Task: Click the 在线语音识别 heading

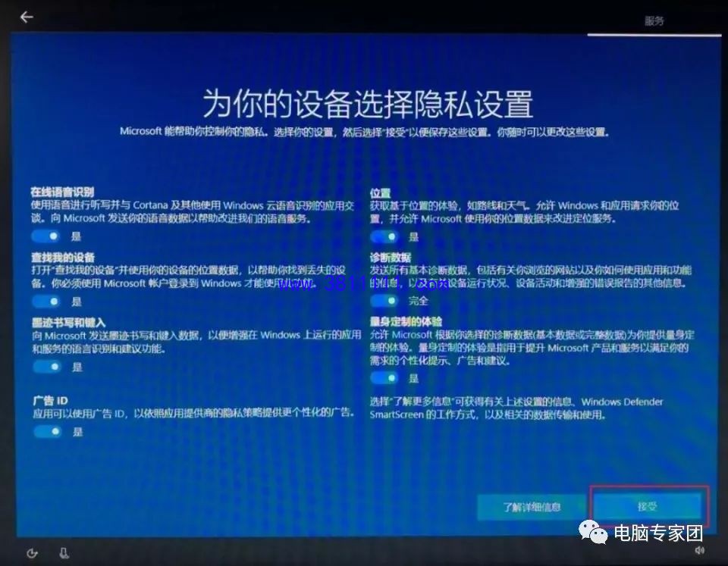Action: pyautogui.click(x=63, y=192)
